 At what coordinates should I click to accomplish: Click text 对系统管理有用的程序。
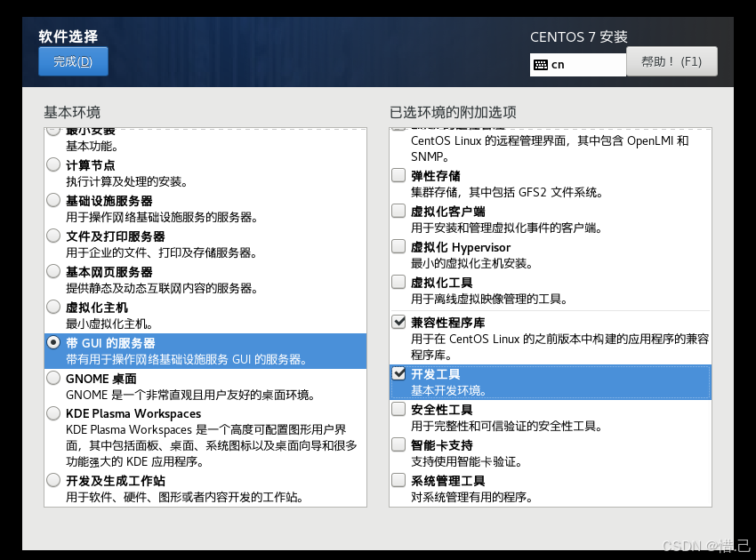click(471, 498)
